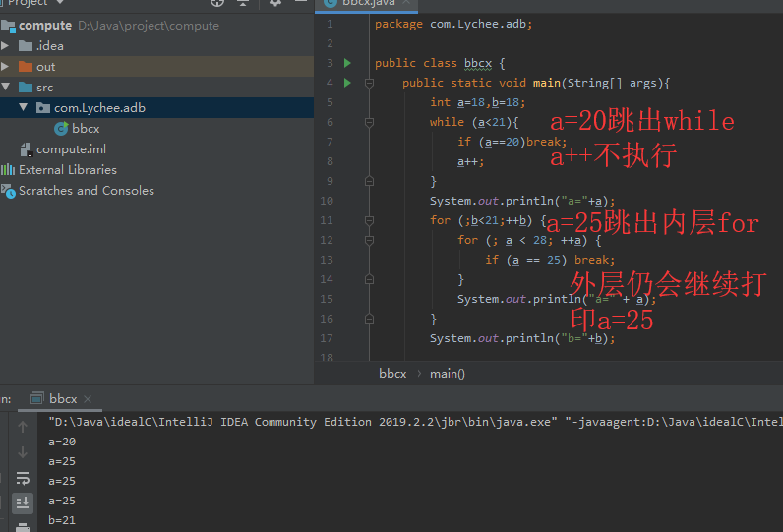Collapse the com.Lychee.adb package
Image resolution: width=783 pixels, height=532 pixels.
[23, 107]
